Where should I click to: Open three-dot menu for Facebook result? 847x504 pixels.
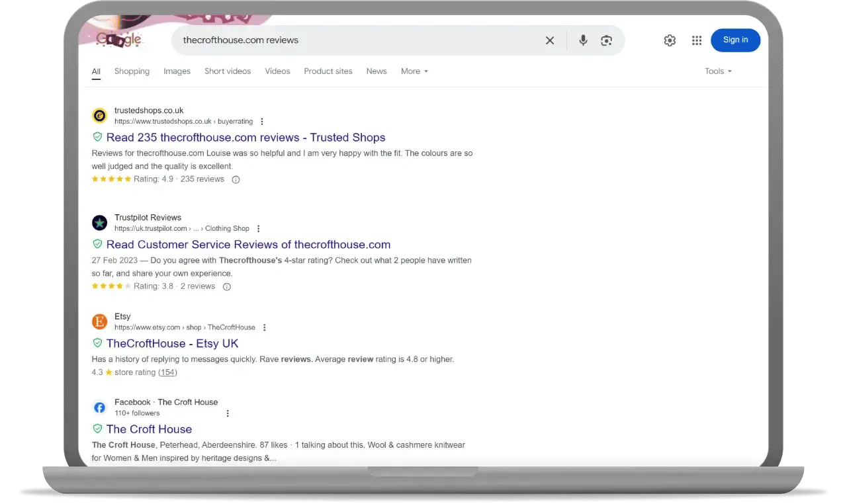[228, 413]
